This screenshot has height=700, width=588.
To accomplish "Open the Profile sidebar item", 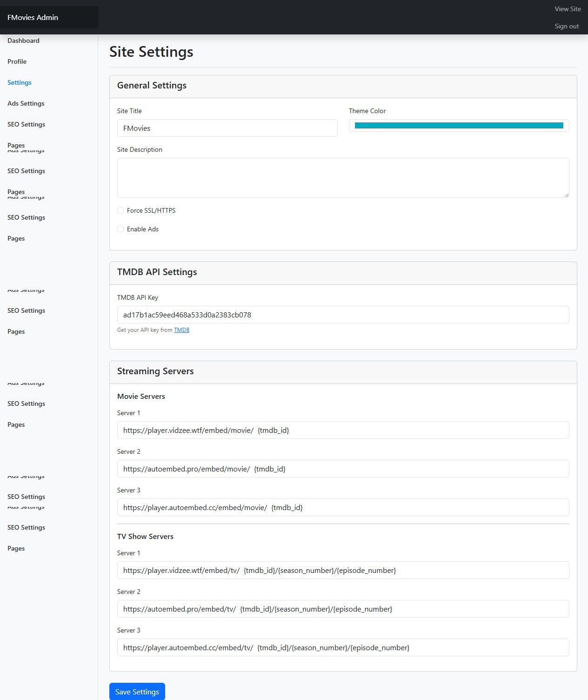I will pos(17,61).
